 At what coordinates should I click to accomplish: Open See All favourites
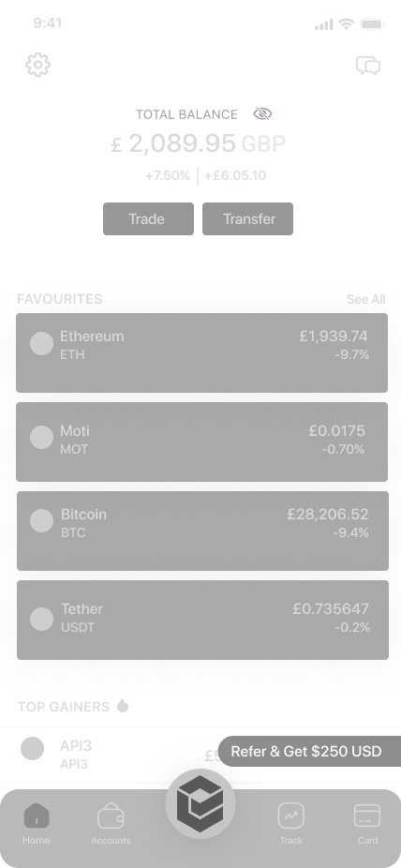pos(365,299)
